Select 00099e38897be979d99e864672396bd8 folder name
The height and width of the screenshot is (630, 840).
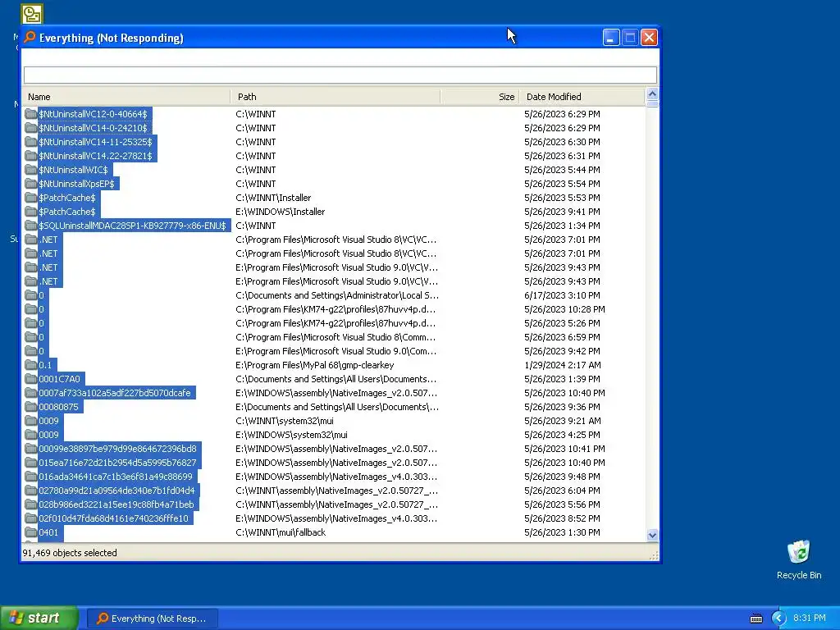click(x=117, y=449)
